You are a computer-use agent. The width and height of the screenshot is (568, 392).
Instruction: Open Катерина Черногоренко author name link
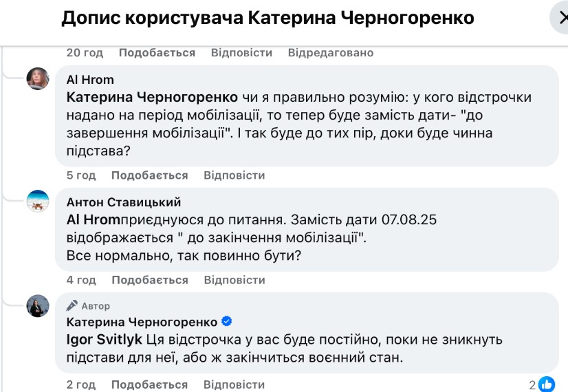tap(142, 322)
